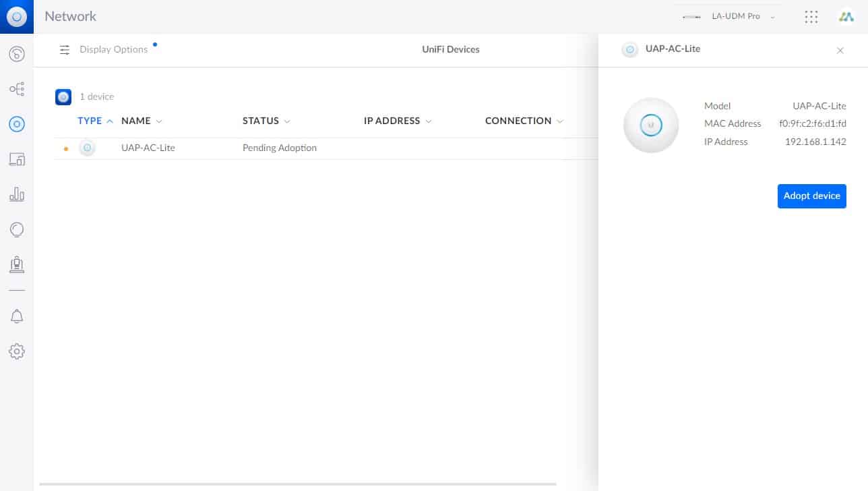The image size is (868, 491).
Task: Click the UniFi Devices heading
Action: click(450, 49)
